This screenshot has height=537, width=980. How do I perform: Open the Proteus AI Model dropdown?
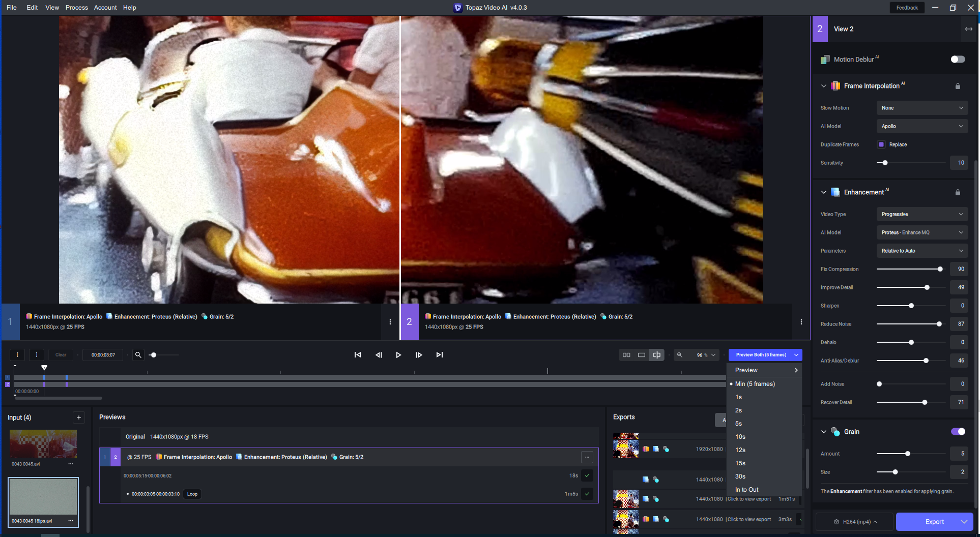922,232
